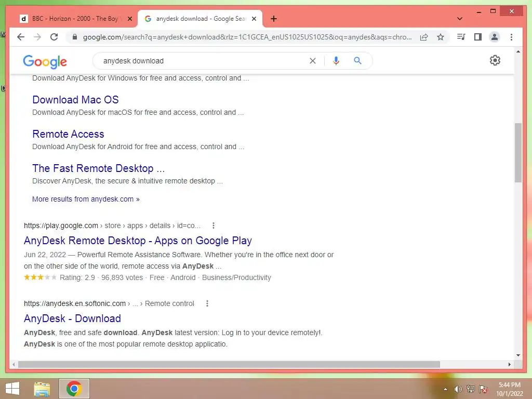Viewport: 532px width, 399px height.
Task: Reload the page with refresh icon
Action: pos(54,37)
